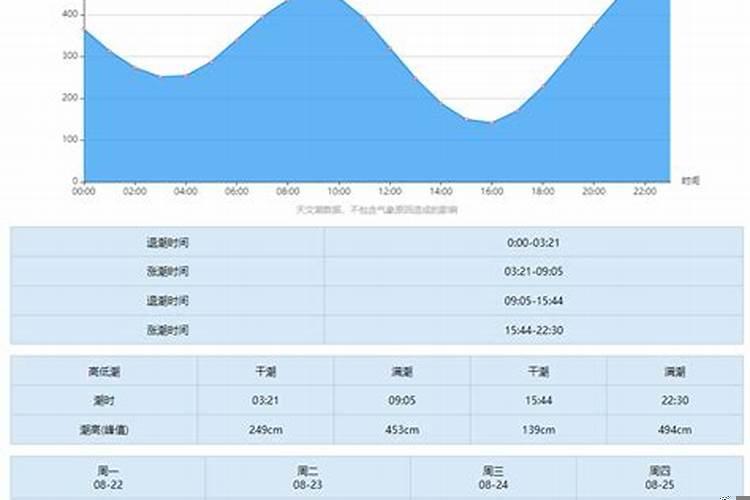The height and width of the screenshot is (500, 750).
Task: Click the chart data point at 16:00
Action: (491, 123)
